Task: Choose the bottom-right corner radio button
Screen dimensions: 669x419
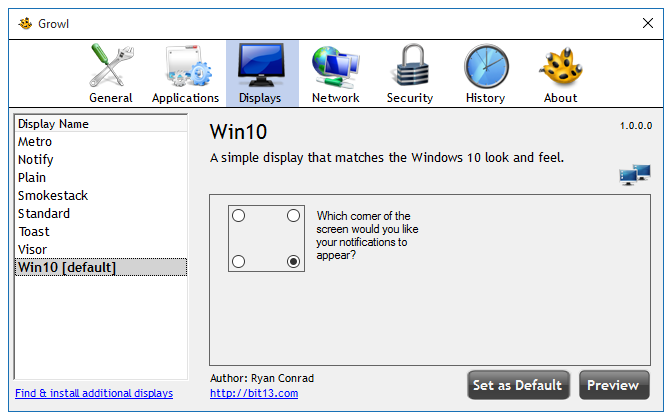Action: 293,261
